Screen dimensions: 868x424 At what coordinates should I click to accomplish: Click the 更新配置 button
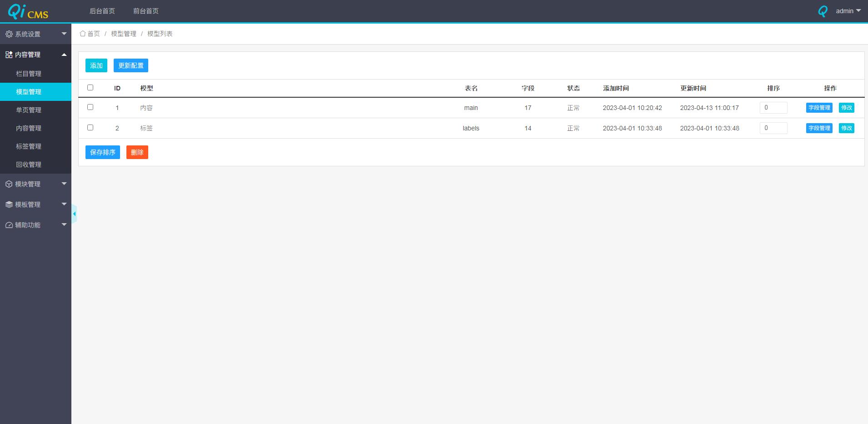pos(131,65)
